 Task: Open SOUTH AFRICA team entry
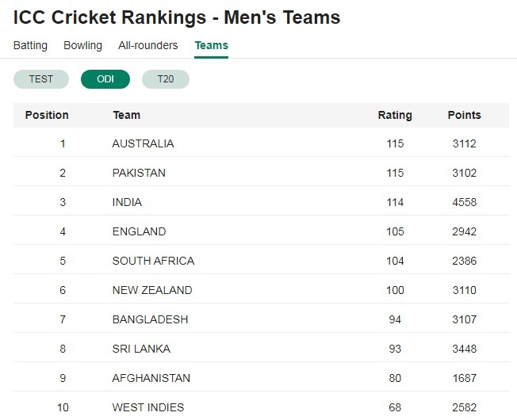(153, 261)
